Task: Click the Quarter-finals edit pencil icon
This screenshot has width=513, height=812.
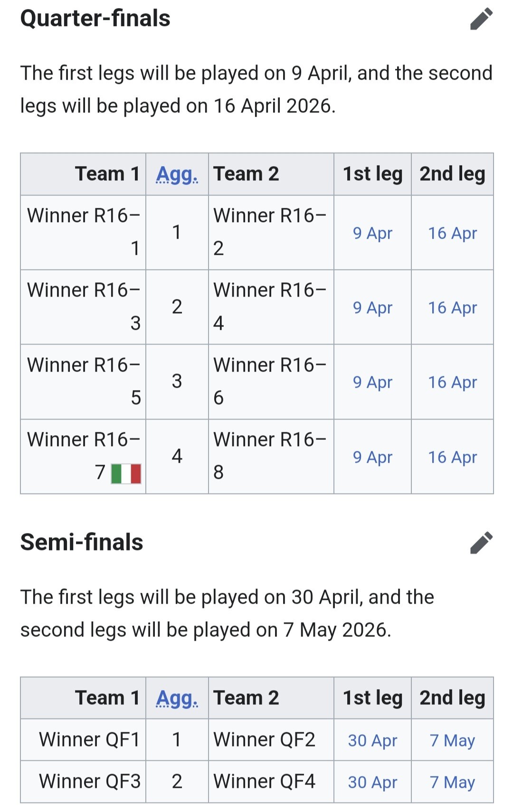Action: pyautogui.click(x=481, y=19)
